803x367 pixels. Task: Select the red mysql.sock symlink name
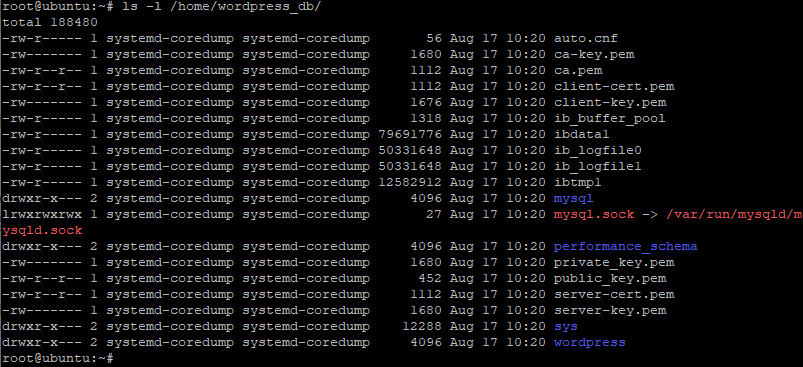(594, 214)
